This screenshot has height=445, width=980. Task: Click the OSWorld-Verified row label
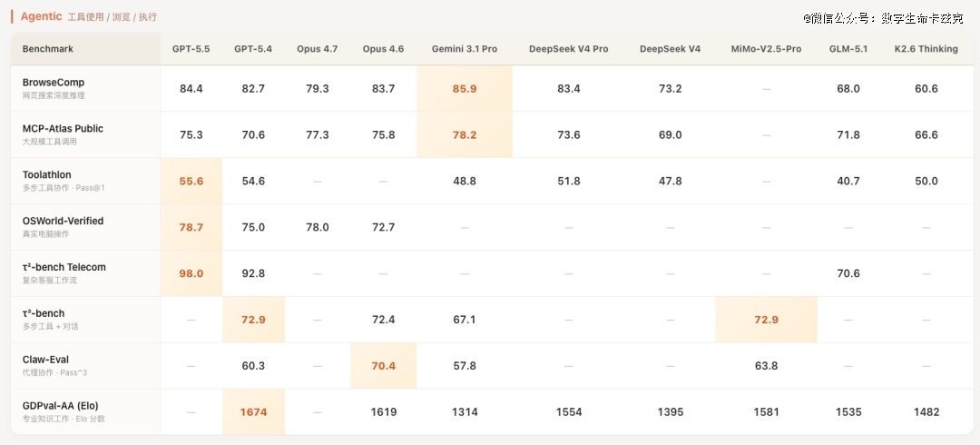(63, 221)
